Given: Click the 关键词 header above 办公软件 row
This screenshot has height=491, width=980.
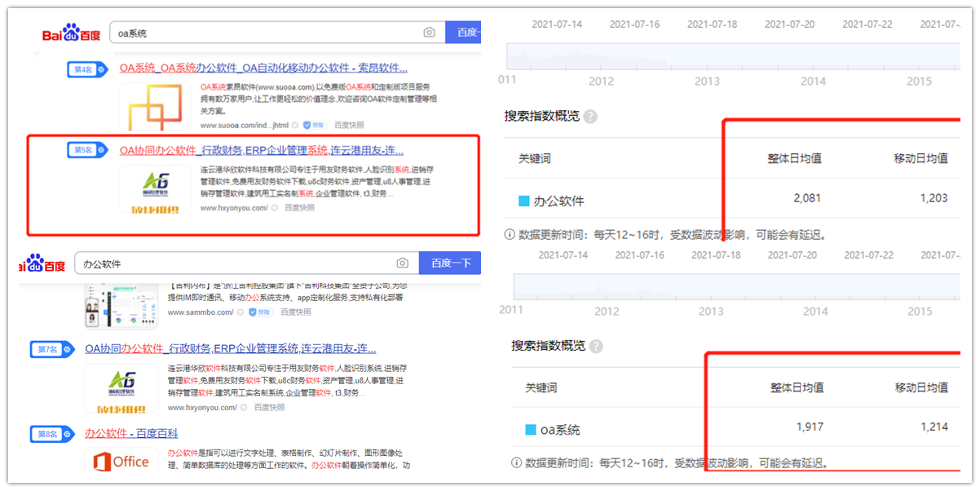Looking at the screenshot, I should (x=535, y=158).
